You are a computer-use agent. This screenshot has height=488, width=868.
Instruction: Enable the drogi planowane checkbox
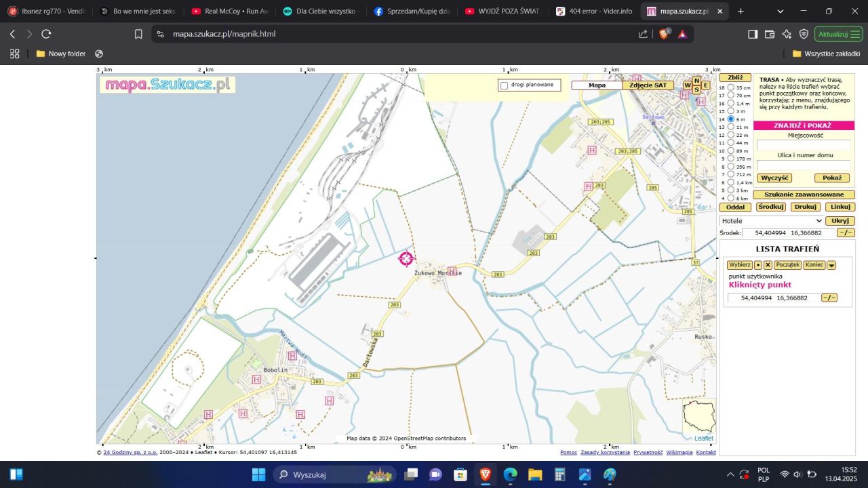tap(502, 85)
